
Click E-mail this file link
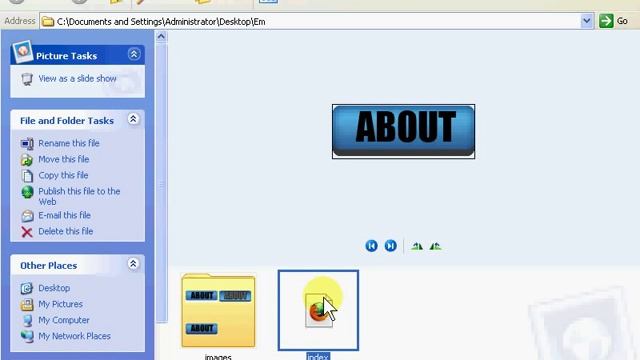[x=64, y=215]
